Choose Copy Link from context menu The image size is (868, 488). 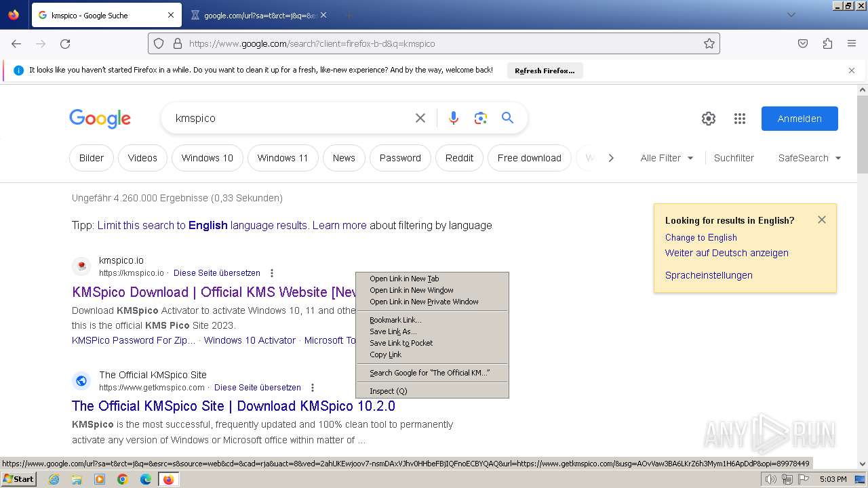tap(432, 354)
